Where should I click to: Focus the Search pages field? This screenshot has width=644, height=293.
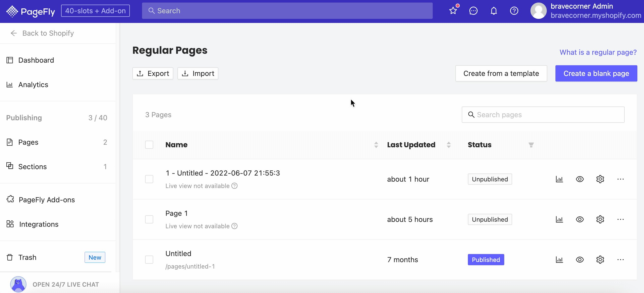pos(543,115)
